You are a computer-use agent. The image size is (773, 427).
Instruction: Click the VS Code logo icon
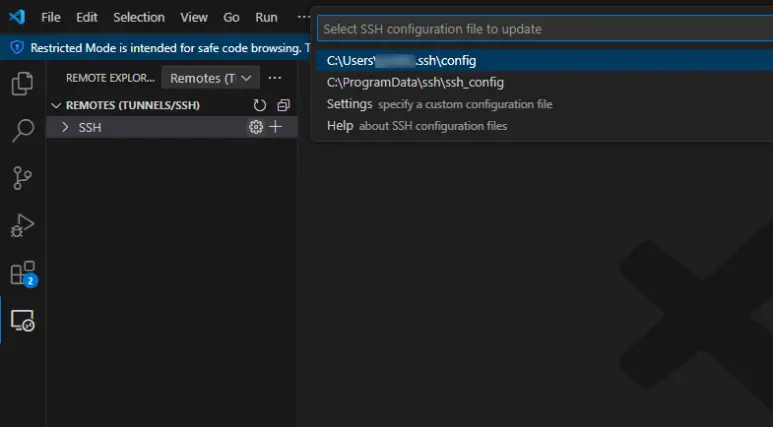pos(17,17)
